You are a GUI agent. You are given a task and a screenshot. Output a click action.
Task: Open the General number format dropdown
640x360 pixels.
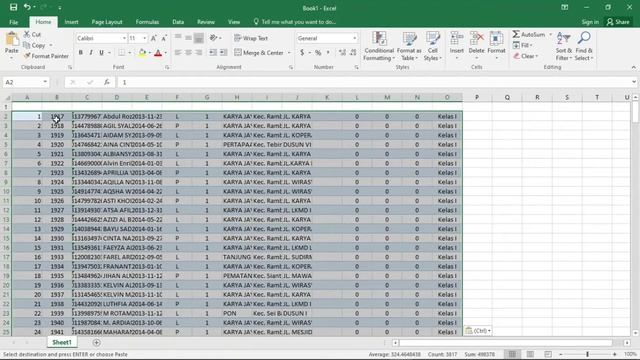click(x=354, y=38)
